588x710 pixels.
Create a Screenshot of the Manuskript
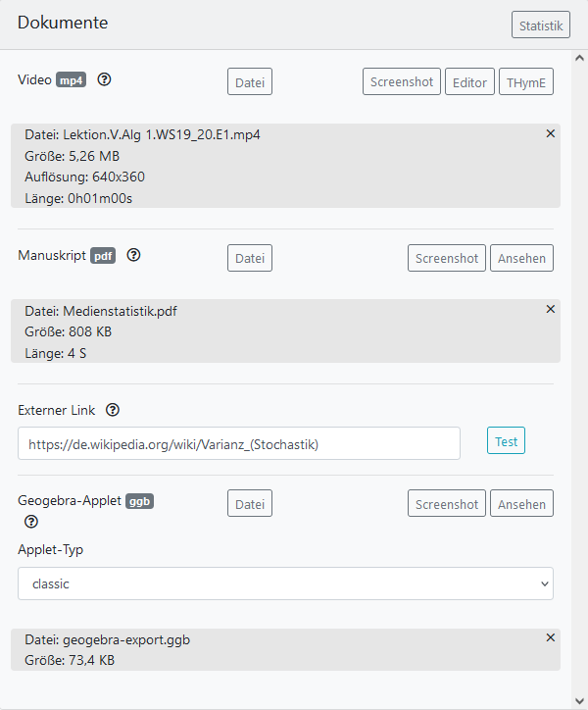coord(447,258)
